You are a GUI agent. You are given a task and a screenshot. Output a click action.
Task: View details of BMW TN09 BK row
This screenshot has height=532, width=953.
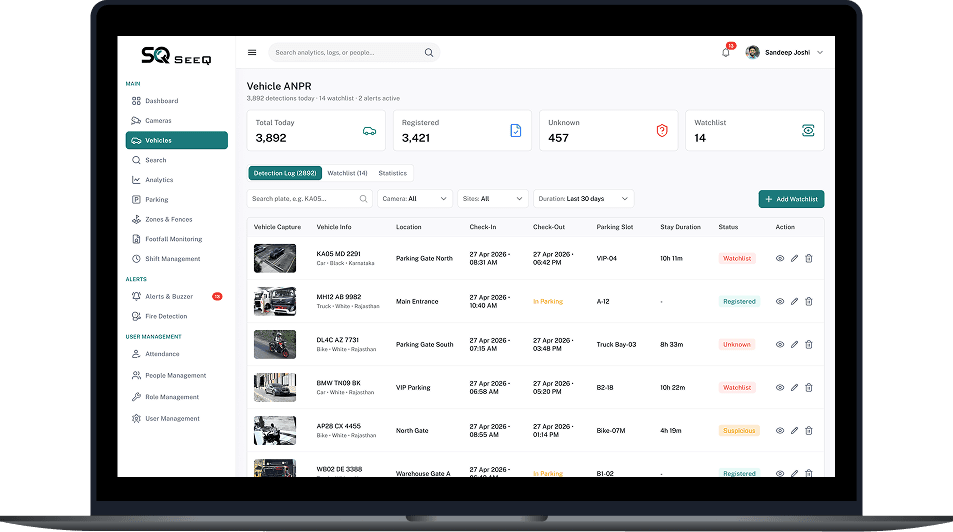pos(780,388)
